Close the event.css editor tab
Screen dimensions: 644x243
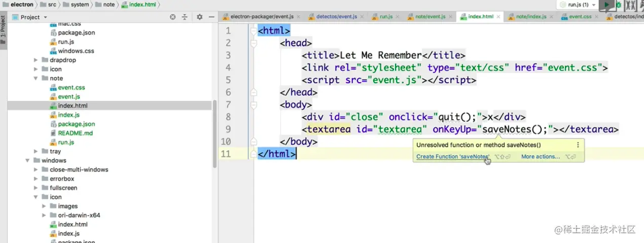597,17
